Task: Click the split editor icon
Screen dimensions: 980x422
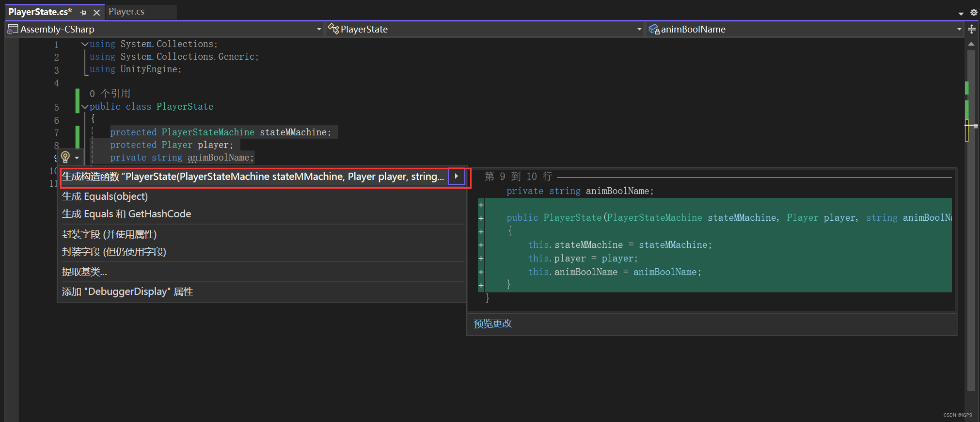Action: pos(972,29)
